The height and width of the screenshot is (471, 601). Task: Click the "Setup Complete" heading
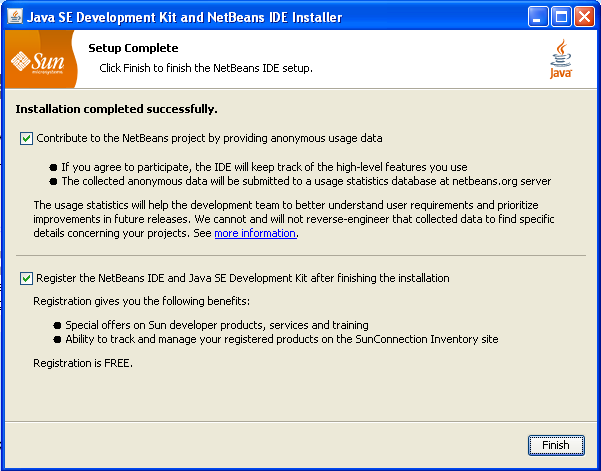point(133,48)
